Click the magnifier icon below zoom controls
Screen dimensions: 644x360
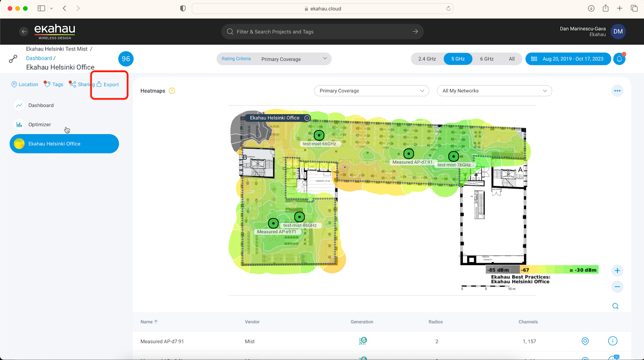tap(615, 306)
